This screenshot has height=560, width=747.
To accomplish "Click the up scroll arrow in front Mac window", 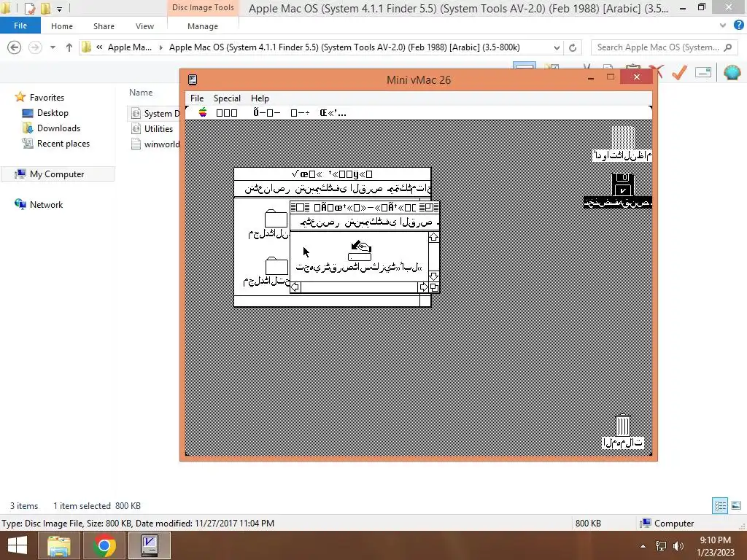I will pos(433,237).
